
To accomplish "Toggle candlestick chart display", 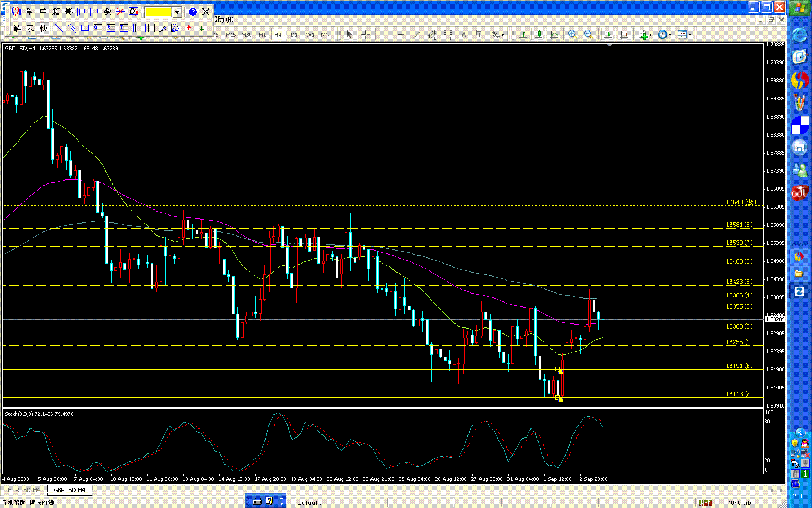I will [539, 34].
